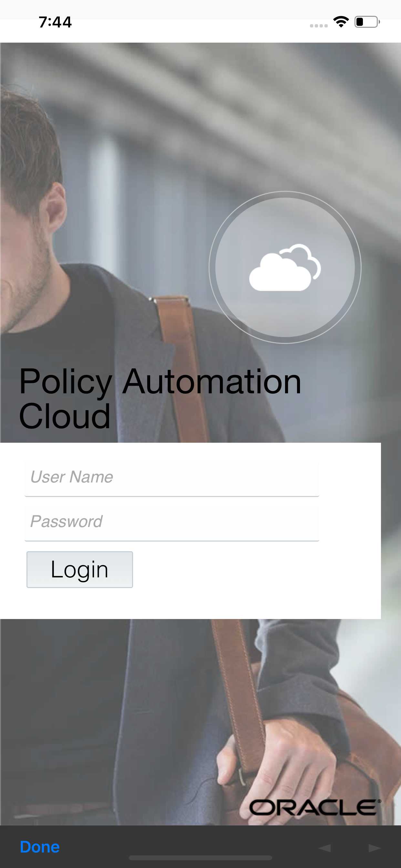Screen dimensions: 401x868
Task: Tap Done in the bottom toolbar
Action: [x=40, y=847]
